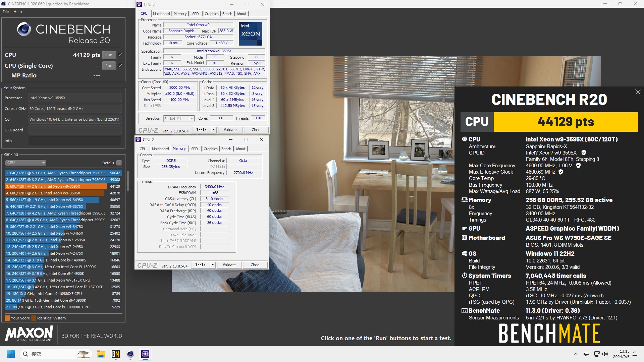Show hidden system tray icons

pyautogui.click(x=576, y=354)
